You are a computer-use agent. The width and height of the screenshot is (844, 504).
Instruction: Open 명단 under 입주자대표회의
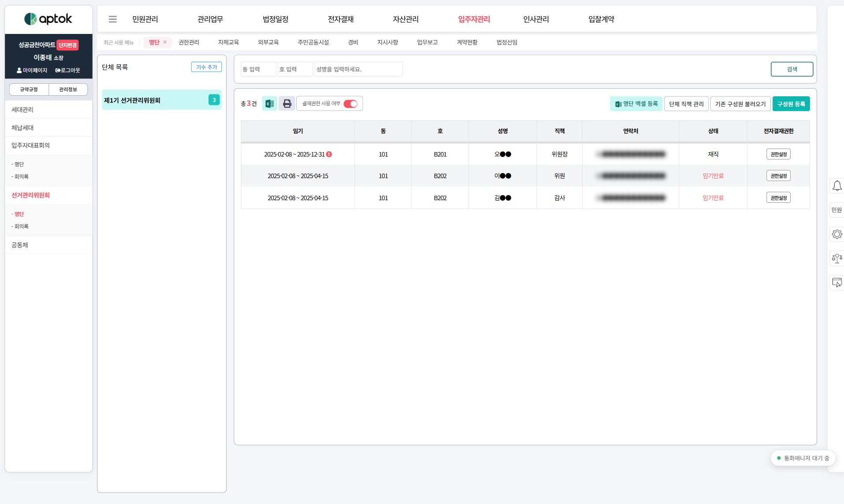(x=18, y=164)
